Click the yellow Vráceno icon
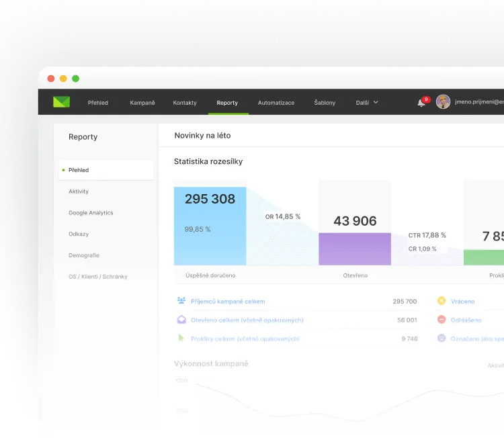 (x=442, y=302)
